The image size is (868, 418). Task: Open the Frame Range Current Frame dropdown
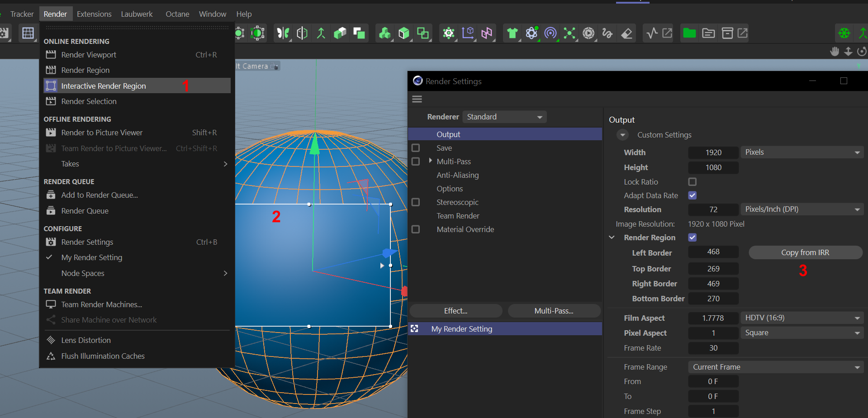point(776,367)
